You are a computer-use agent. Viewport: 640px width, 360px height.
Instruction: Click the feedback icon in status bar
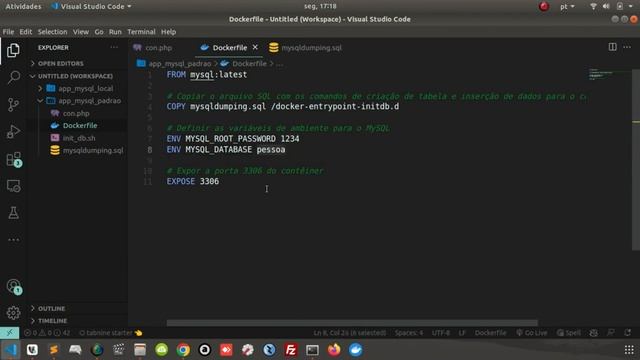pyautogui.click(x=611, y=333)
